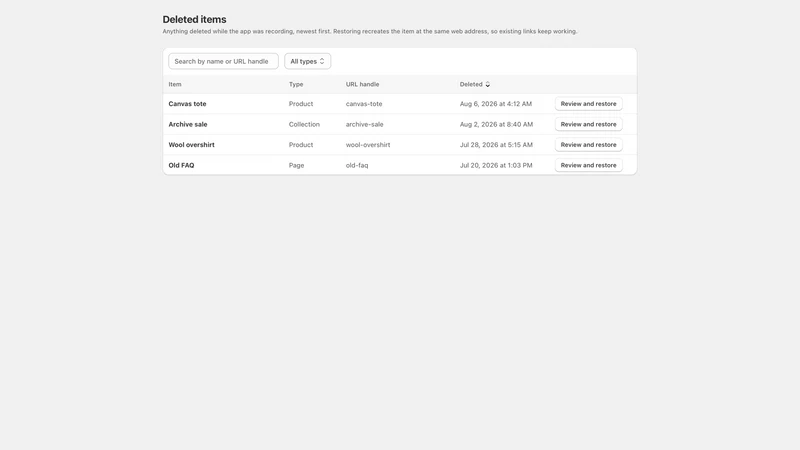Click the Product type cell for Canvas tote

[x=301, y=104]
